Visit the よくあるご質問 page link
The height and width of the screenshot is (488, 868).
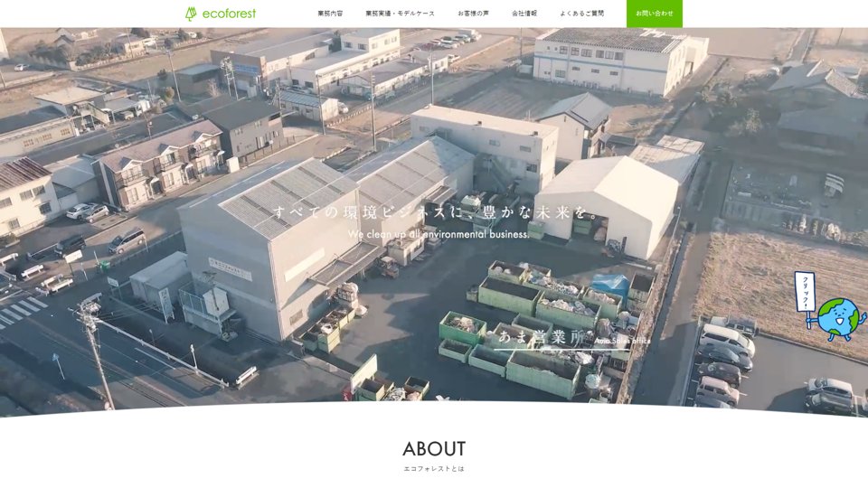[x=581, y=14]
